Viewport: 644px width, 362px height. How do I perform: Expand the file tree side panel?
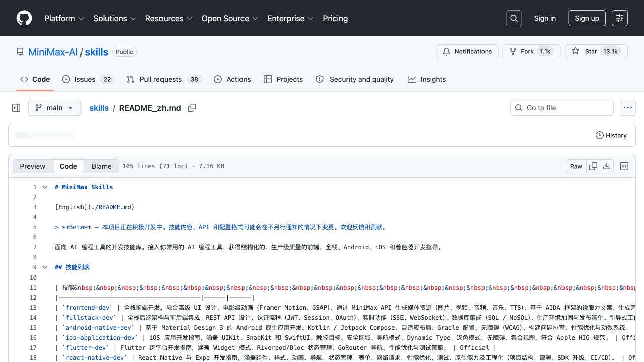(16, 108)
